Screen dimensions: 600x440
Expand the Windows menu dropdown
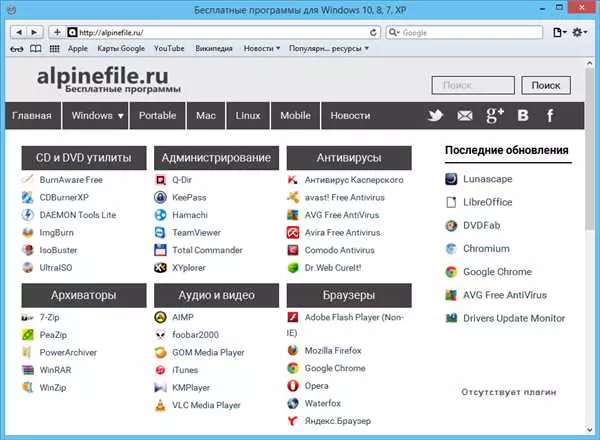pos(95,116)
